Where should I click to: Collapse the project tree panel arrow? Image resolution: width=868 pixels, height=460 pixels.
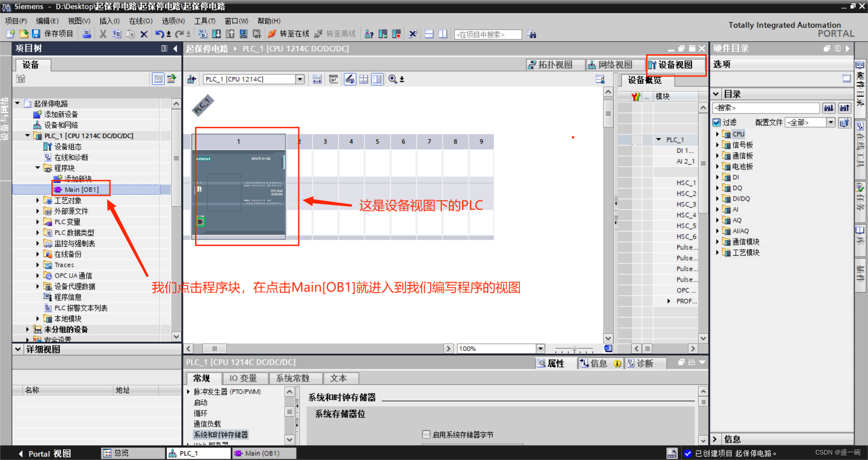175,48
